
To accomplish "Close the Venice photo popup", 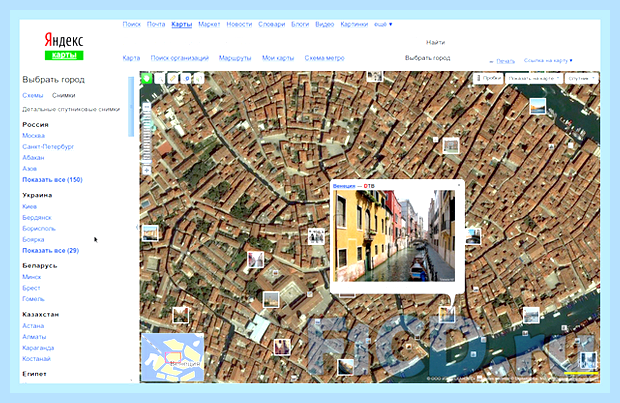I will pyautogui.click(x=459, y=185).
